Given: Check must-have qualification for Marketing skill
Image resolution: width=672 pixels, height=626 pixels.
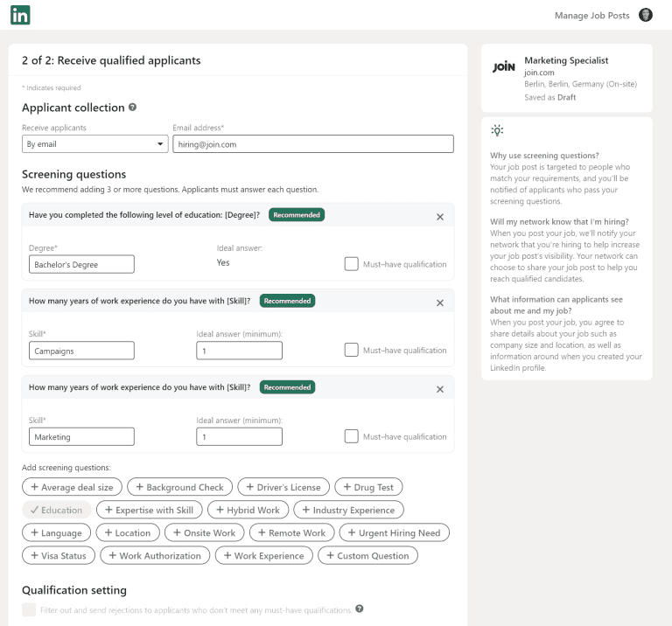Looking at the screenshot, I should tap(351, 436).
